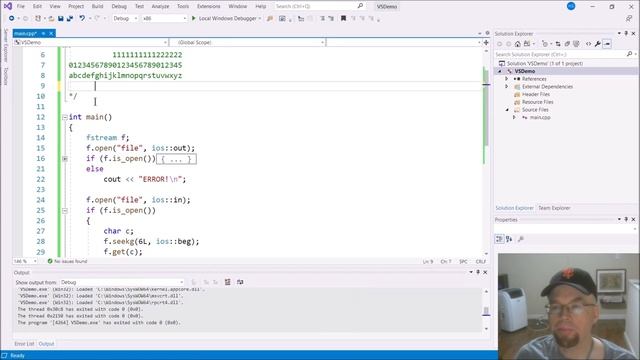Image resolution: width=640 pixels, height=360 pixels.
Task: Toggle the bookmark icon in the toolbar
Action: [343, 18]
